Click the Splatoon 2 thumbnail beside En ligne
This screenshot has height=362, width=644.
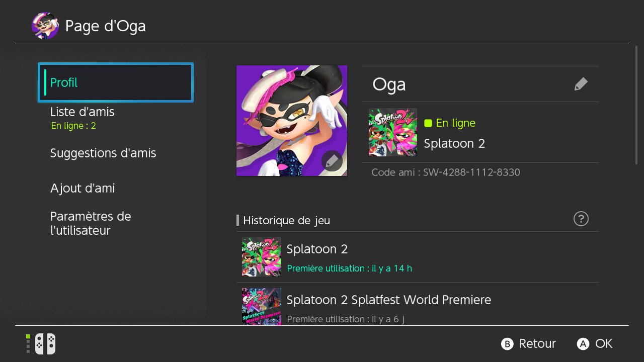click(393, 132)
